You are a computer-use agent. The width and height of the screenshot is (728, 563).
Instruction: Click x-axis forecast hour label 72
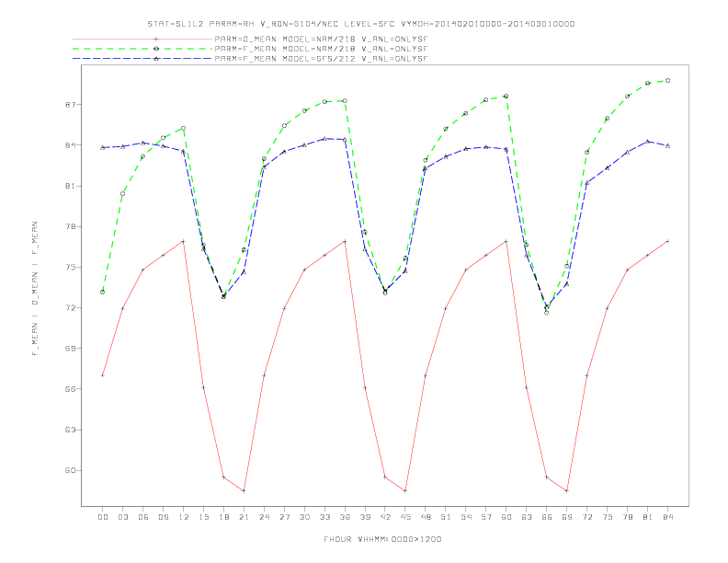click(x=587, y=517)
